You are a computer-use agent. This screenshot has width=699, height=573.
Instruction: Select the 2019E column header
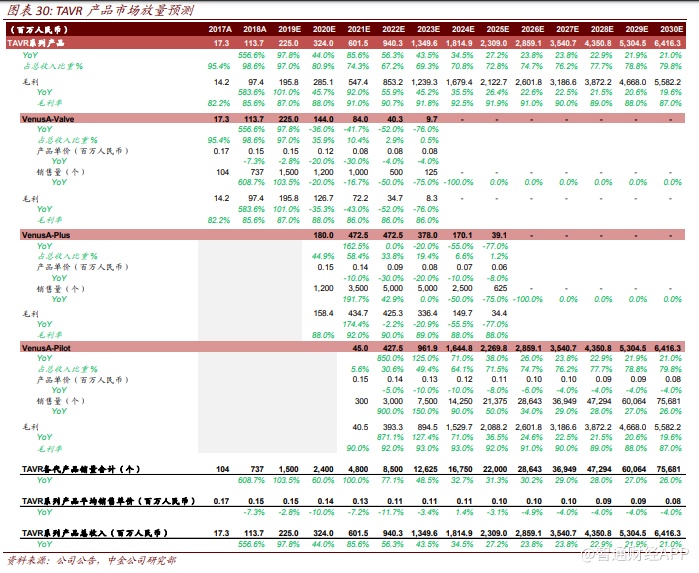tap(289, 29)
